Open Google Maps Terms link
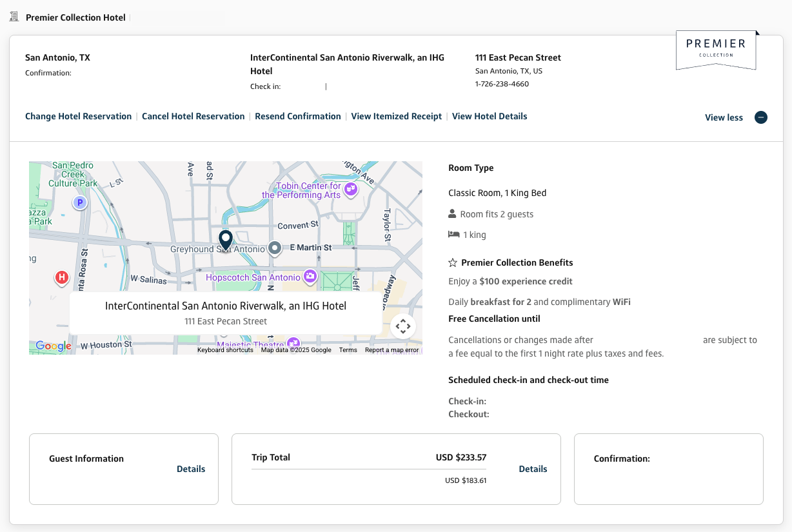792x532 pixels. coord(348,350)
